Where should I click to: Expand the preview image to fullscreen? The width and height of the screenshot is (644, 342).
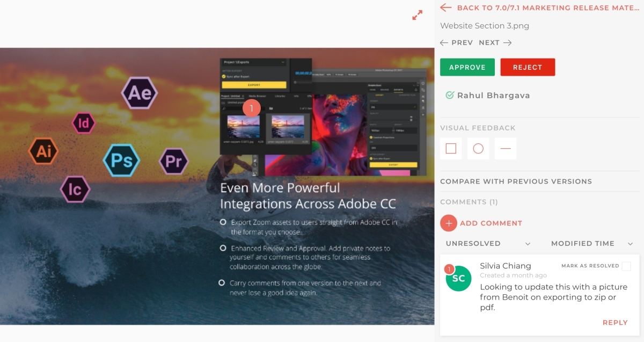pyautogui.click(x=417, y=16)
